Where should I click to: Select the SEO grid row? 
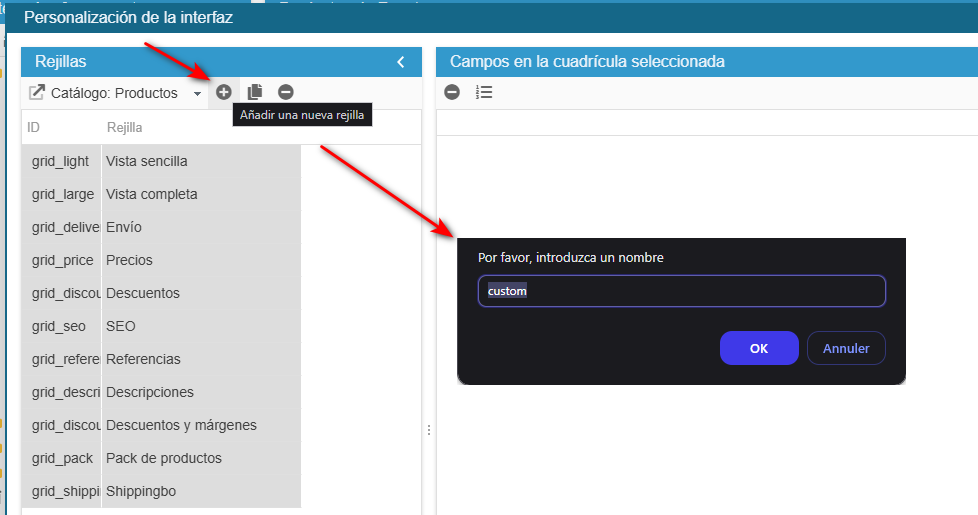(162, 326)
